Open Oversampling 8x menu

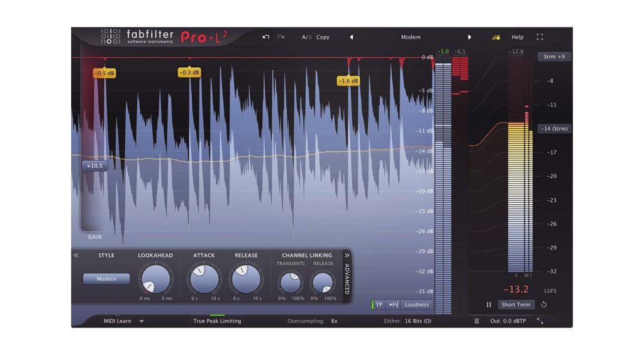[313, 321]
